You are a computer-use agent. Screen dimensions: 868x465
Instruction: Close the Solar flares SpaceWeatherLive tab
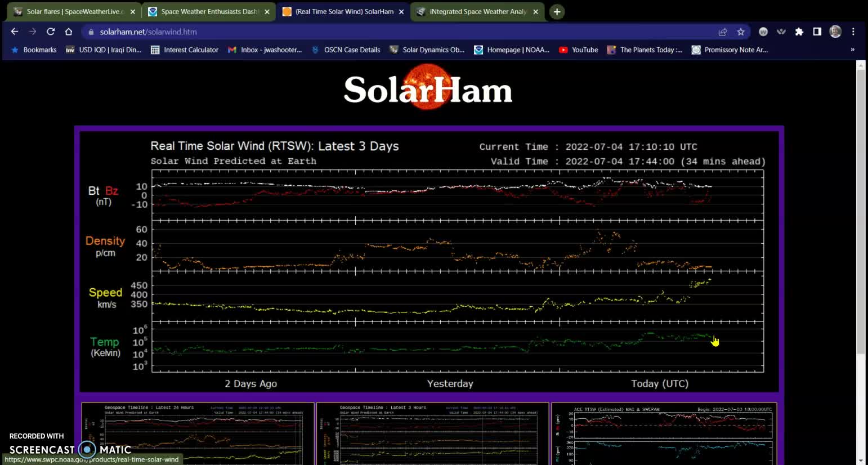[x=133, y=11]
